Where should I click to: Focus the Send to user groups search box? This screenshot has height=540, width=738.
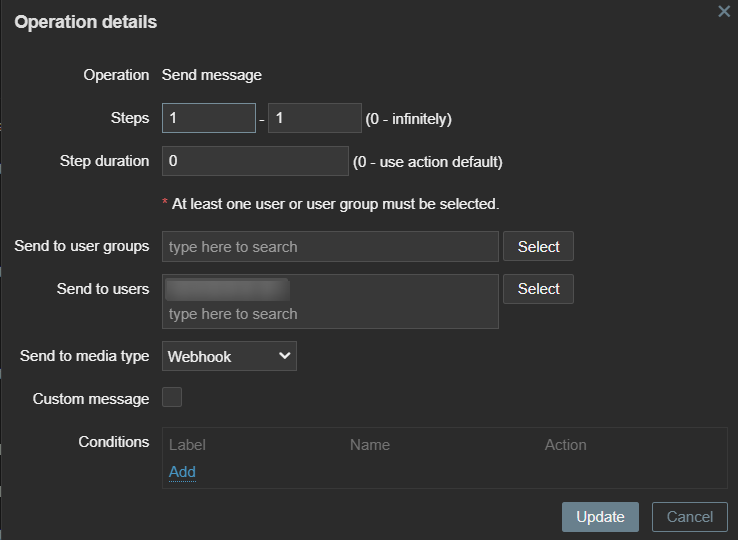(330, 247)
